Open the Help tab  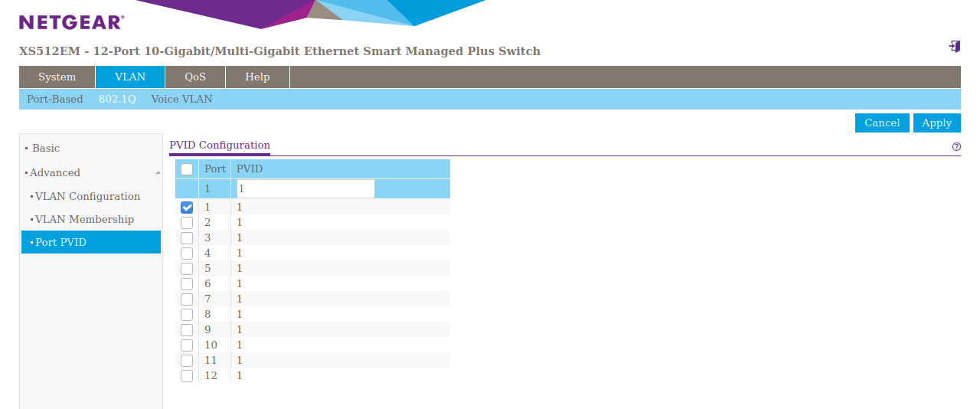click(x=257, y=77)
